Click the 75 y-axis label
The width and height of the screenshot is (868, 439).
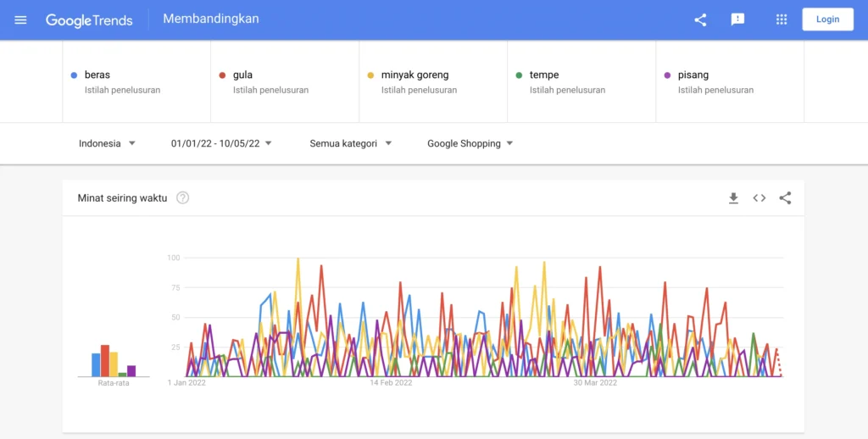click(175, 288)
